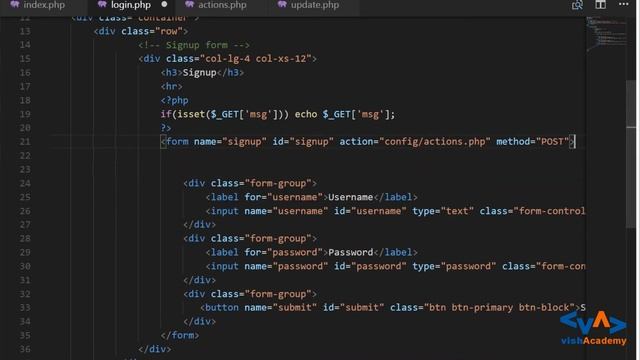640x360 pixels.
Task: Click line number 26 in the gutter
Action: (x=25, y=211)
